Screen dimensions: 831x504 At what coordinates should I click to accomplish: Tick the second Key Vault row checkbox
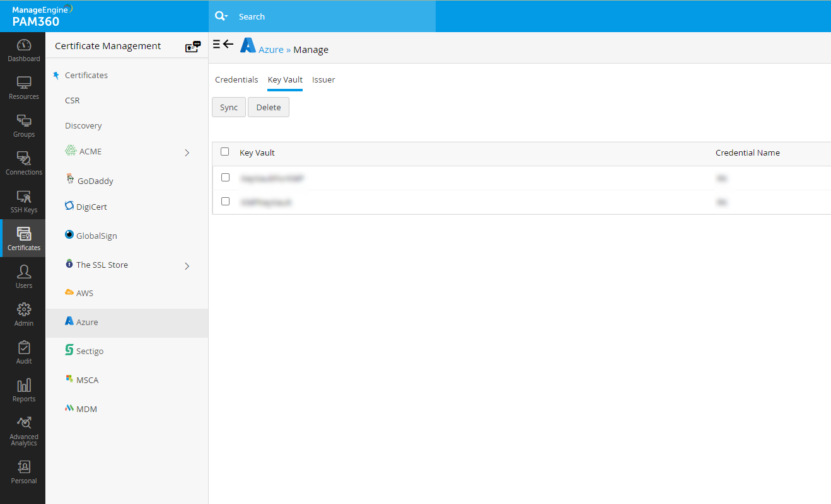pos(225,202)
